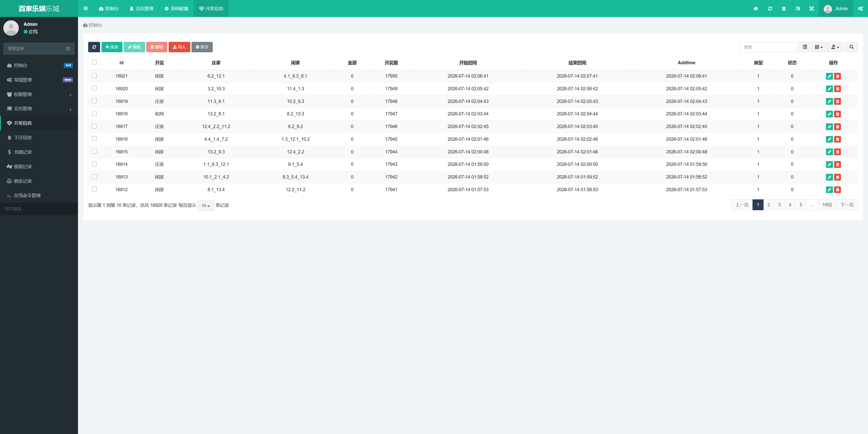Delete row 16915 with red trash icon

(837, 152)
